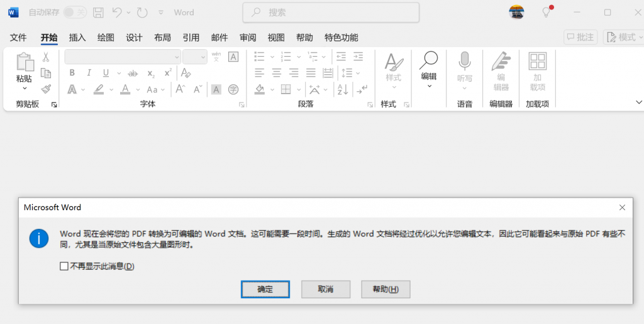644x324 pixels.
Task: Switch to the 设计 Design tab
Action: click(x=134, y=38)
